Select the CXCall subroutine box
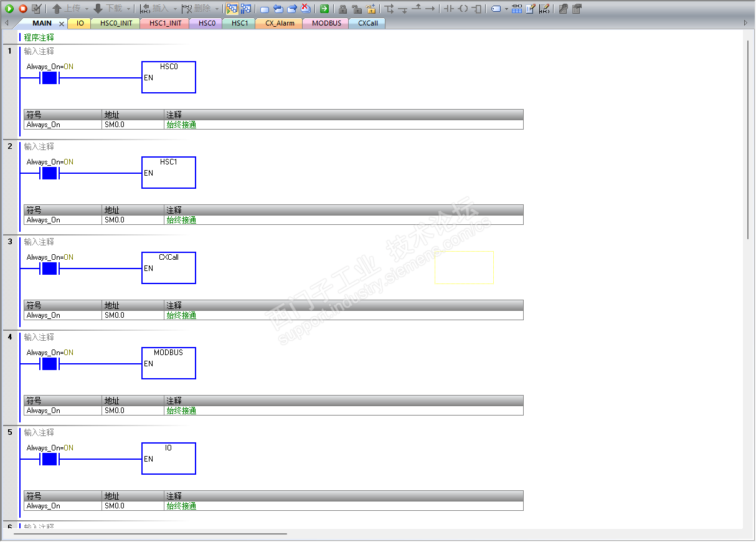756x542 pixels. click(169, 268)
